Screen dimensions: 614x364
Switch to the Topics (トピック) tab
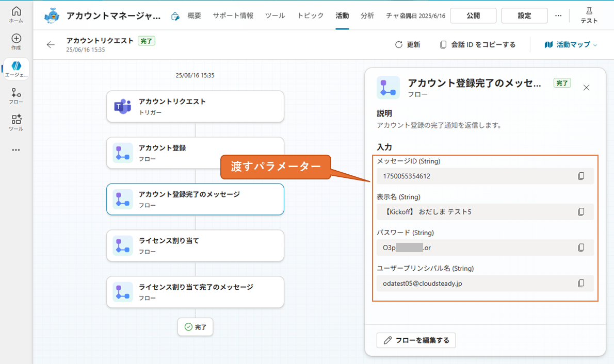[310, 15]
